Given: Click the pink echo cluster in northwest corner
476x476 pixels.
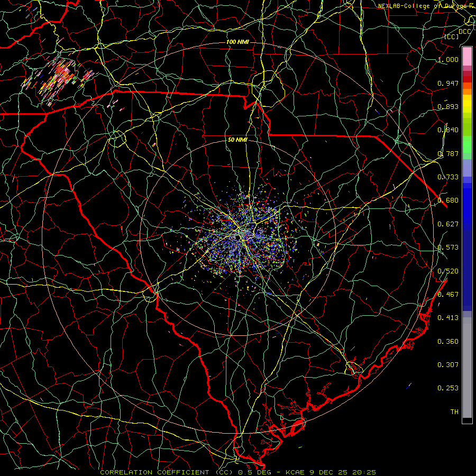Looking at the screenshot, I should point(58,79).
